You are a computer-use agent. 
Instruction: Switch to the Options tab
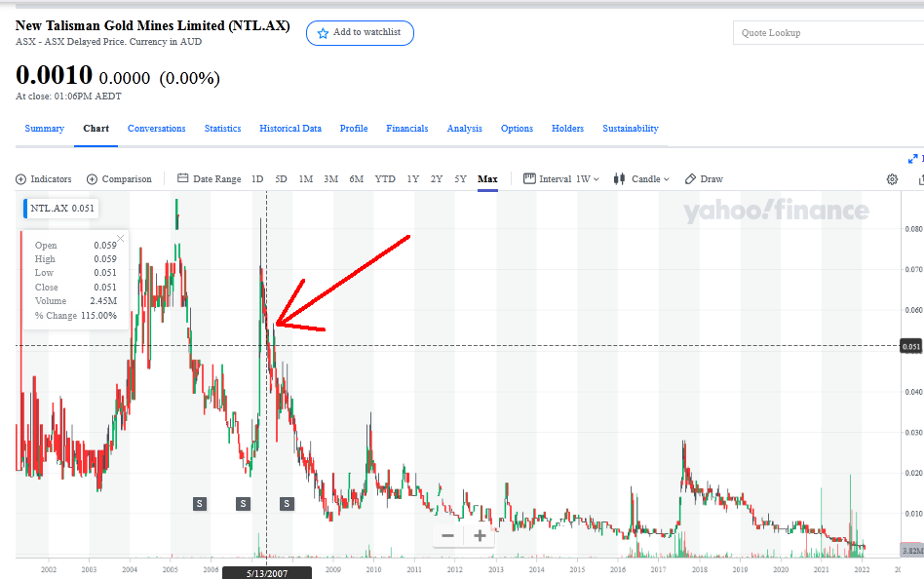(x=517, y=129)
